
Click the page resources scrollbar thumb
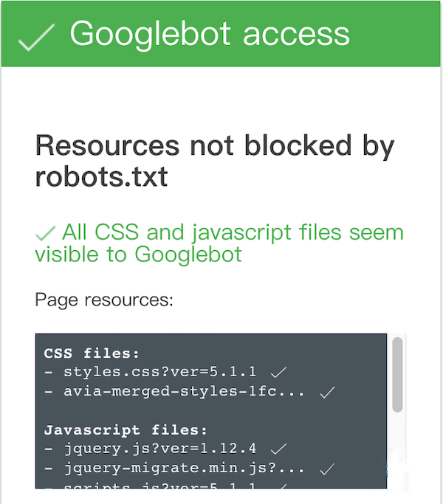398,374
